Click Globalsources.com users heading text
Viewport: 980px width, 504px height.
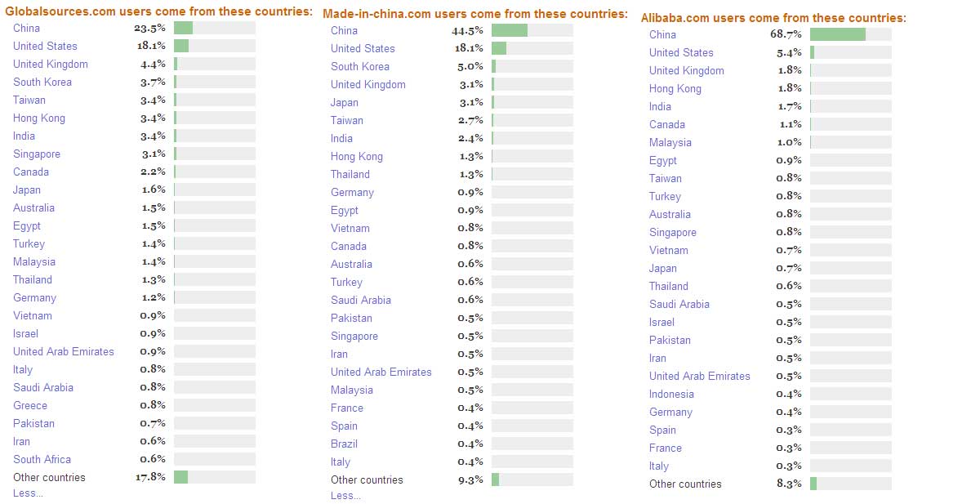coord(159,11)
